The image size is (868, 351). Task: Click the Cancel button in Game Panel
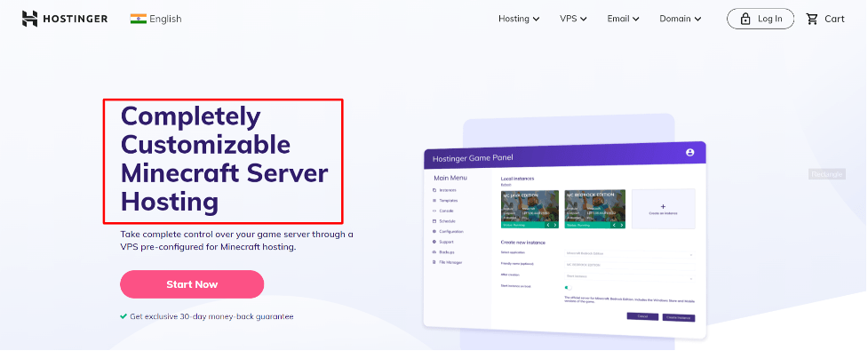[x=642, y=316]
